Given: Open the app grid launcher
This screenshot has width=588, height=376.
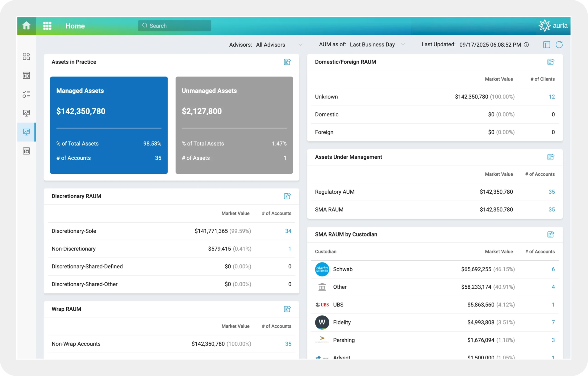Looking at the screenshot, I should (47, 25).
